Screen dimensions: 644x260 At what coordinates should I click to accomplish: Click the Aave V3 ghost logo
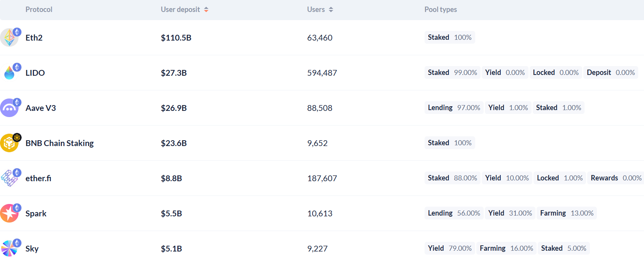(x=9, y=108)
